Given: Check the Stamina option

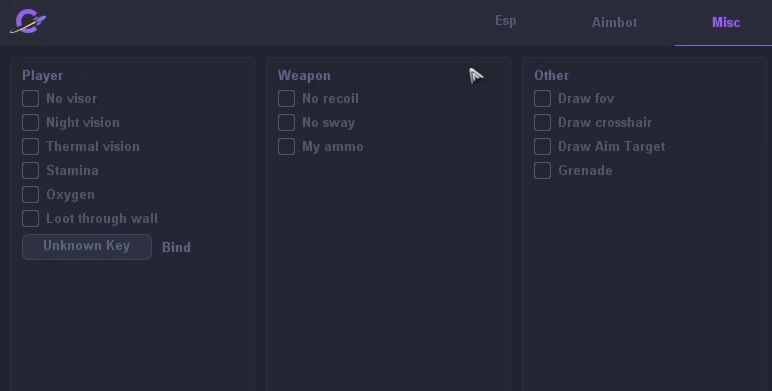Looking at the screenshot, I should point(31,170).
